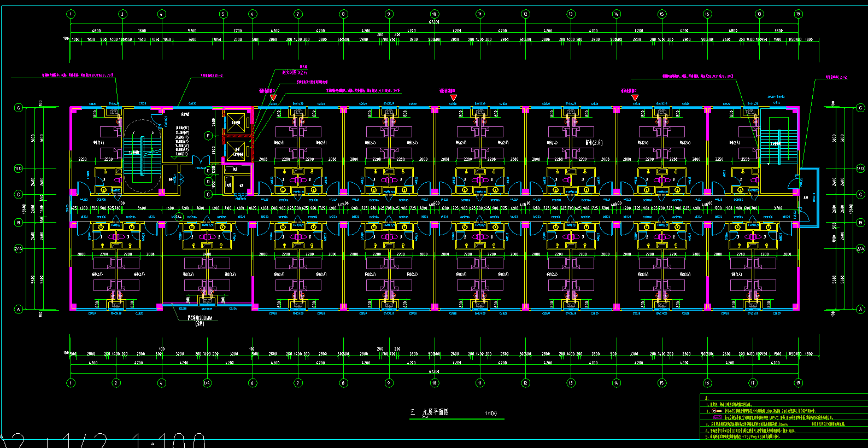Select the 1:100 scale text beside title

point(490,414)
